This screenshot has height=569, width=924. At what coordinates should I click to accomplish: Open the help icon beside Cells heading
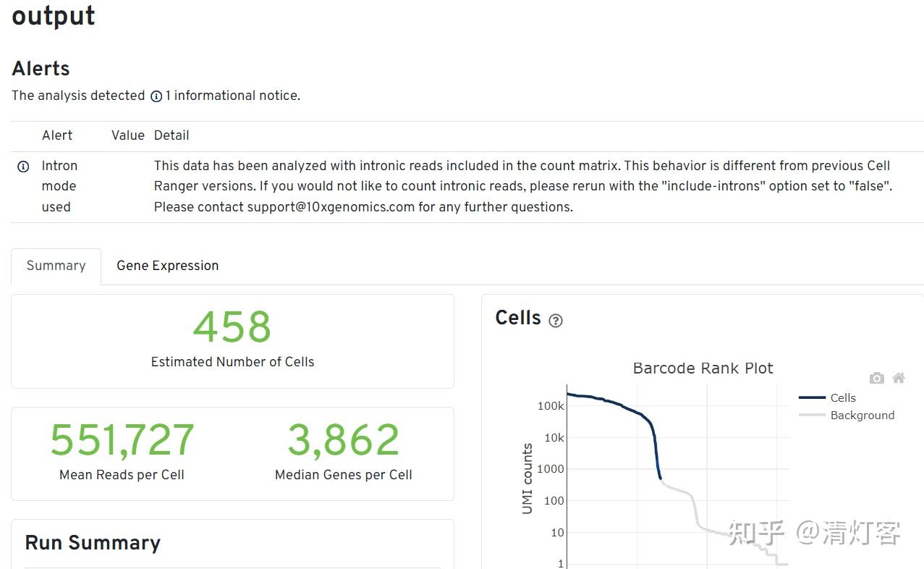556,321
